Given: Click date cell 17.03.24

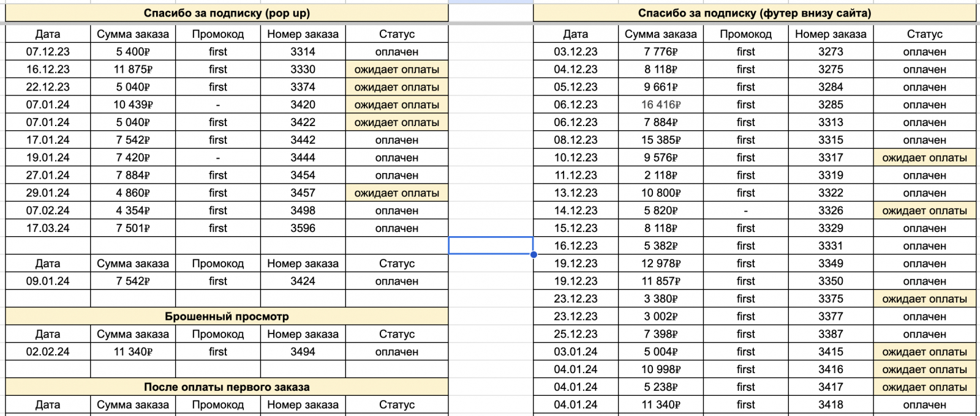Looking at the screenshot, I should 48,228.
